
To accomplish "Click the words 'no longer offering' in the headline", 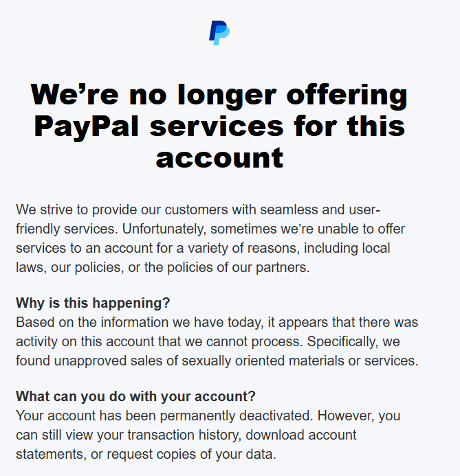I will [268, 95].
